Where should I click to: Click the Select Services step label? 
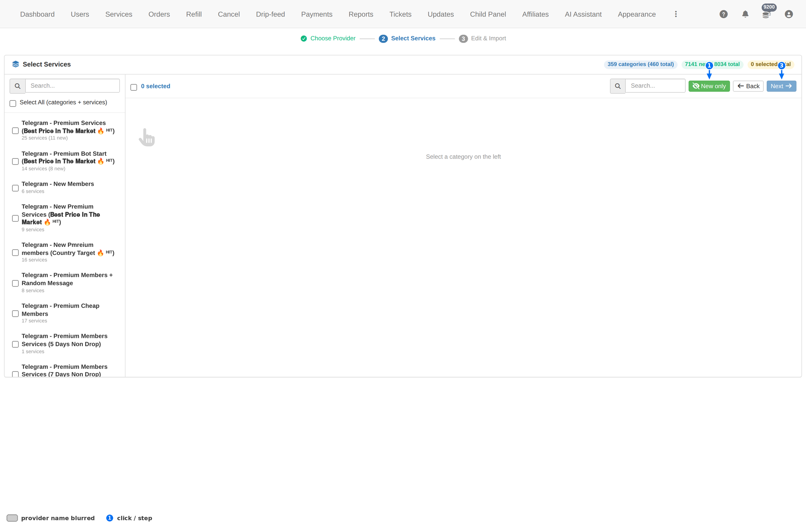click(x=413, y=38)
